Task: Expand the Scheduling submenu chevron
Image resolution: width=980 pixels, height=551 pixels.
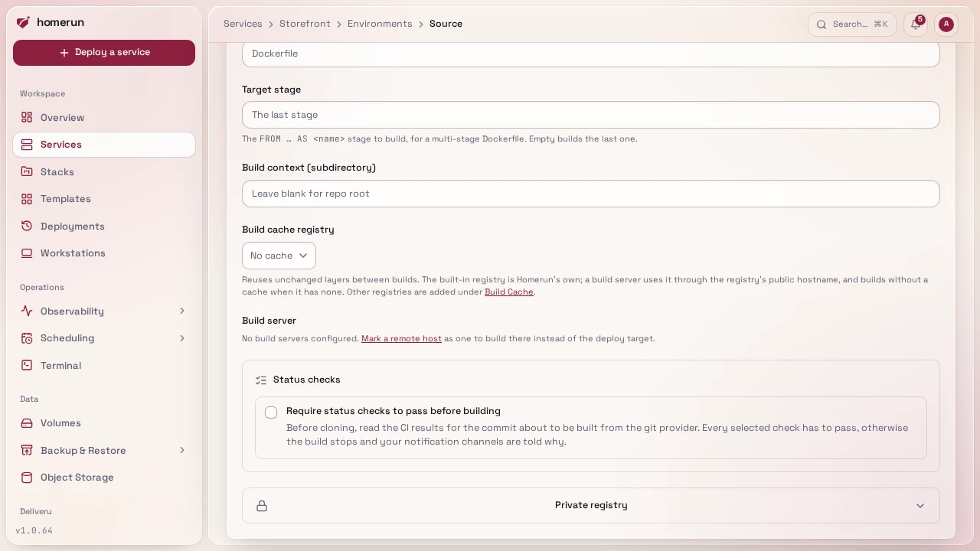Action: (x=182, y=338)
